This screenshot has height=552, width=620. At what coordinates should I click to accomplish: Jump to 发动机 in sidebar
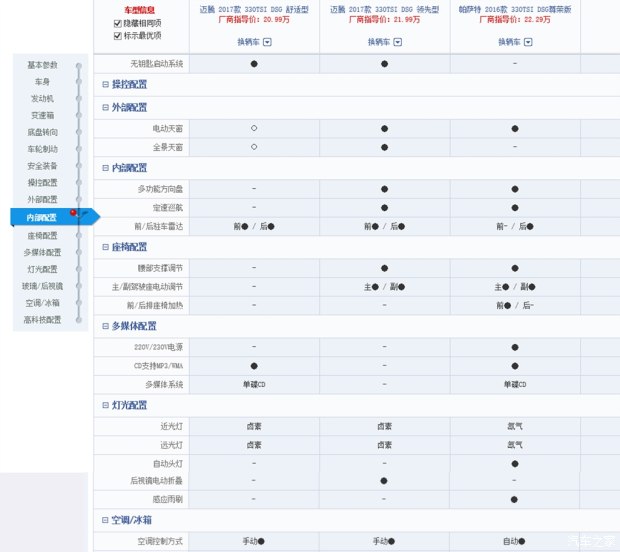42,98
